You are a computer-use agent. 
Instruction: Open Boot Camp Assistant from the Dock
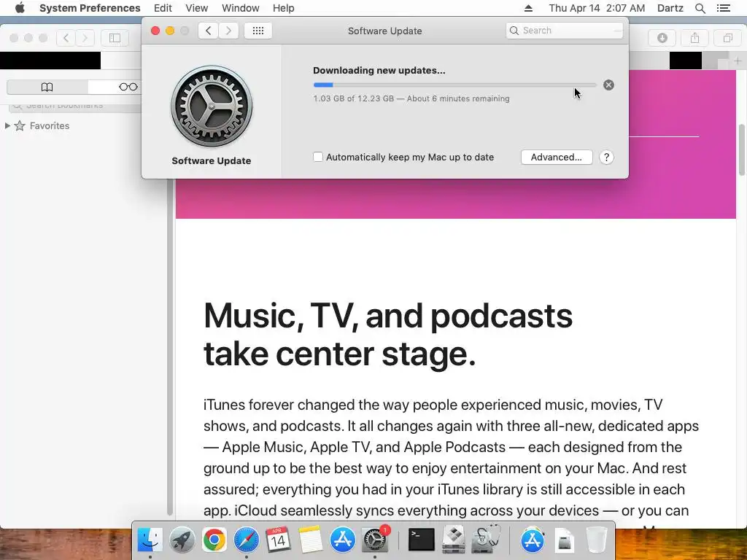(x=454, y=540)
